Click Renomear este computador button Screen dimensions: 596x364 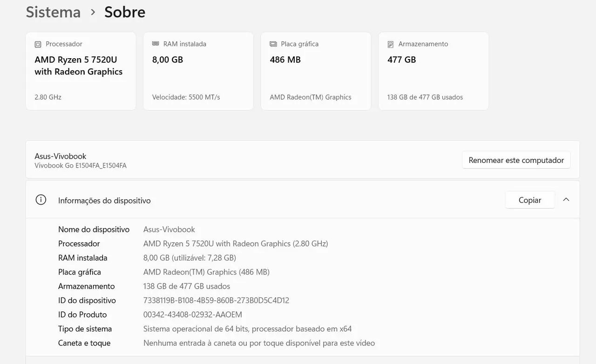tap(516, 160)
